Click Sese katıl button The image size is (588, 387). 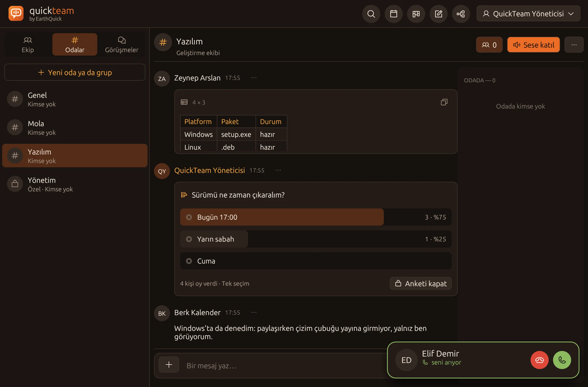[533, 45]
